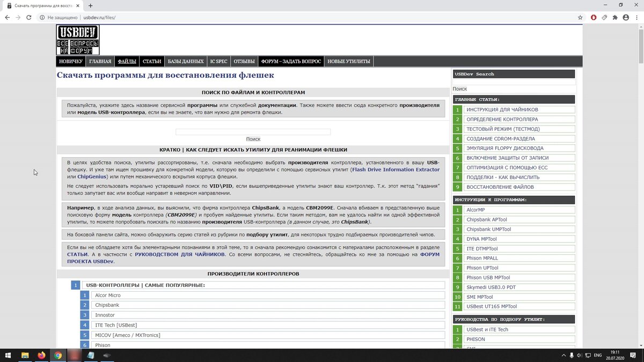The image size is (644, 362).
Task: Go back with the browser back arrow
Action: tap(7, 17)
